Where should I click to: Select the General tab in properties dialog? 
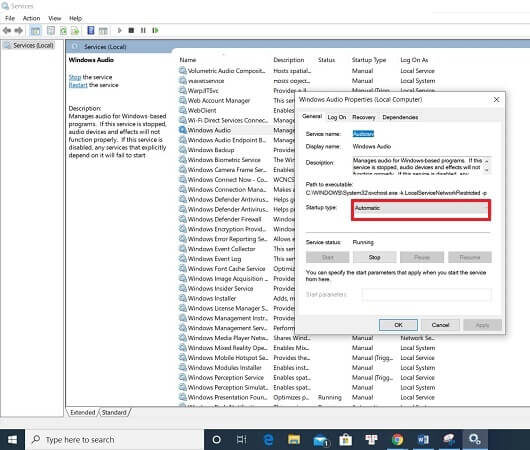click(x=312, y=116)
